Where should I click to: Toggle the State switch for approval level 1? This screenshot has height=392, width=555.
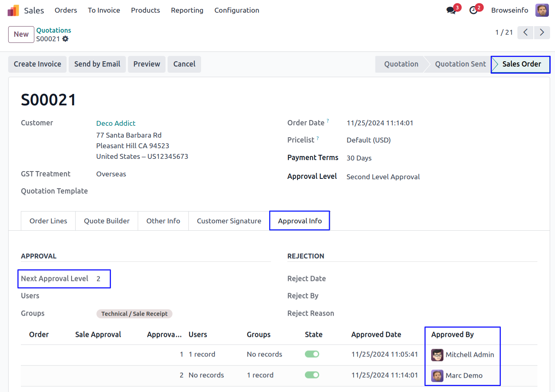[x=312, y=354]
